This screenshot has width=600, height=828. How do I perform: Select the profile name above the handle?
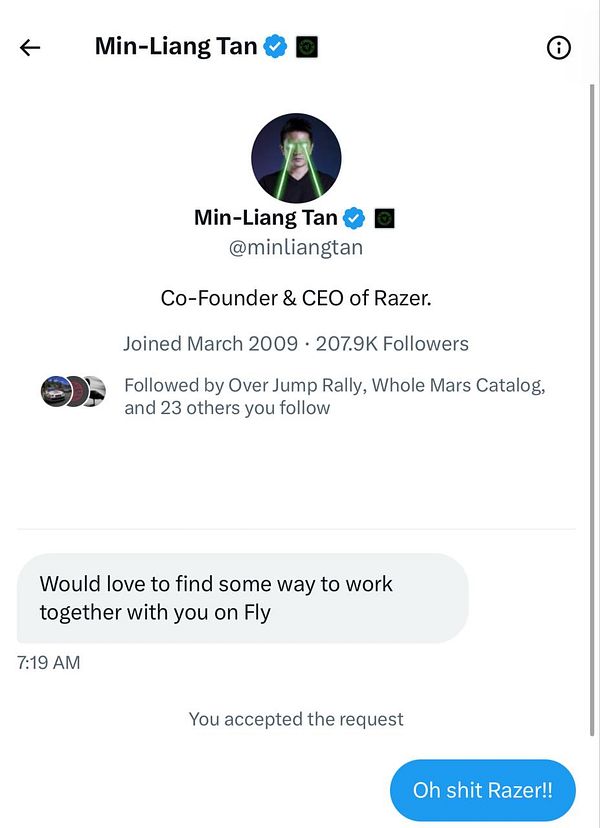(x=262, y=217)
